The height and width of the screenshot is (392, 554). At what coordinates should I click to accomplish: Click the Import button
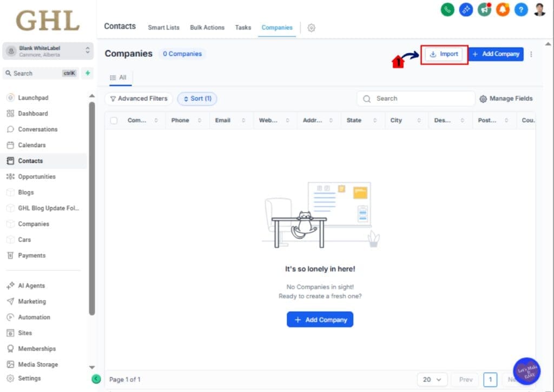click(444, 54)
